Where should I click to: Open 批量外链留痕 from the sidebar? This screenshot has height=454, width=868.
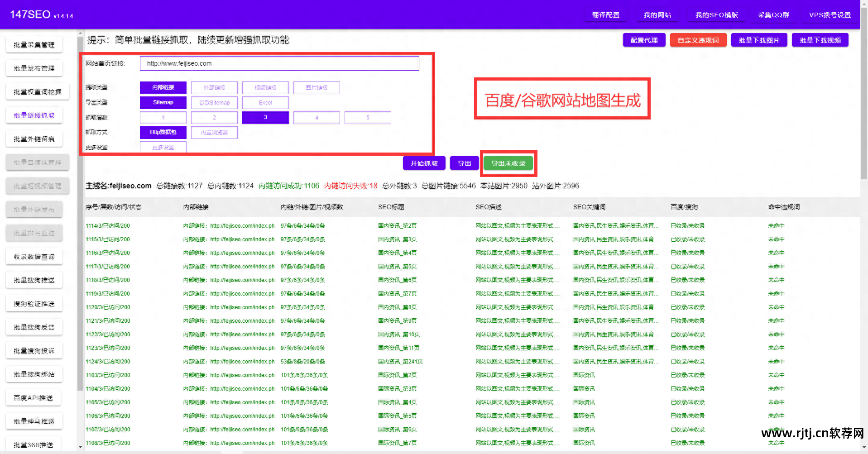point(34,139)
